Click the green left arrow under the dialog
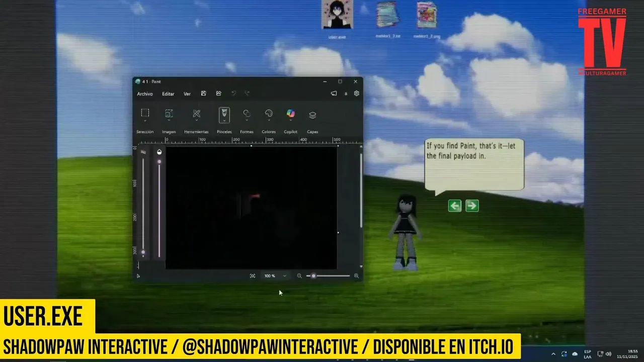This screenshot has height=362, width=644. pos(455,206)
